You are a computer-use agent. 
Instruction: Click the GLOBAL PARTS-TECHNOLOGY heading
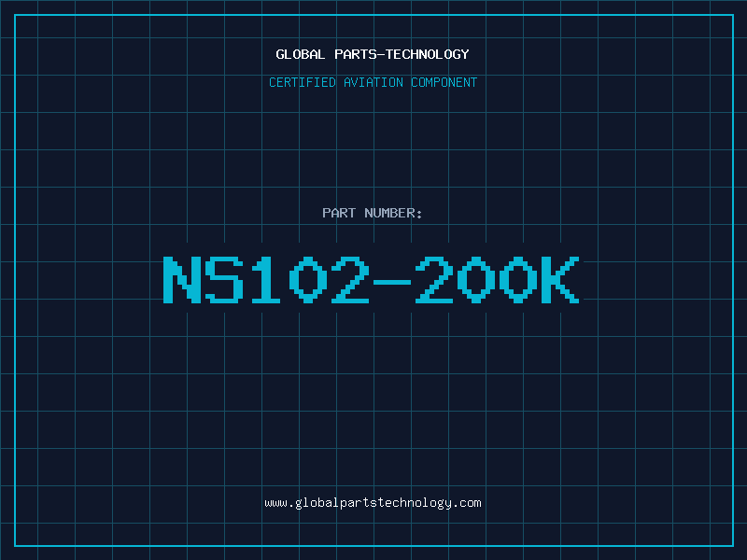(373, 54)
